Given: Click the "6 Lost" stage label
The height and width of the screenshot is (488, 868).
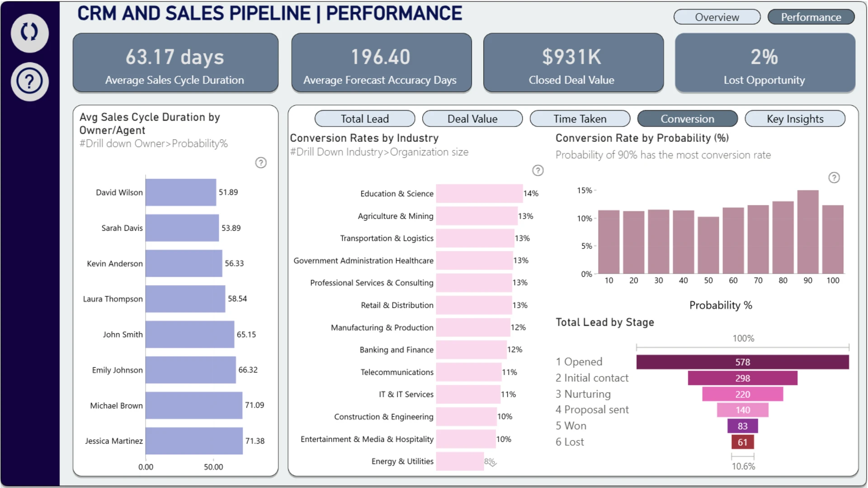Looking at the screenshot, I should click(x=570, y=442).
